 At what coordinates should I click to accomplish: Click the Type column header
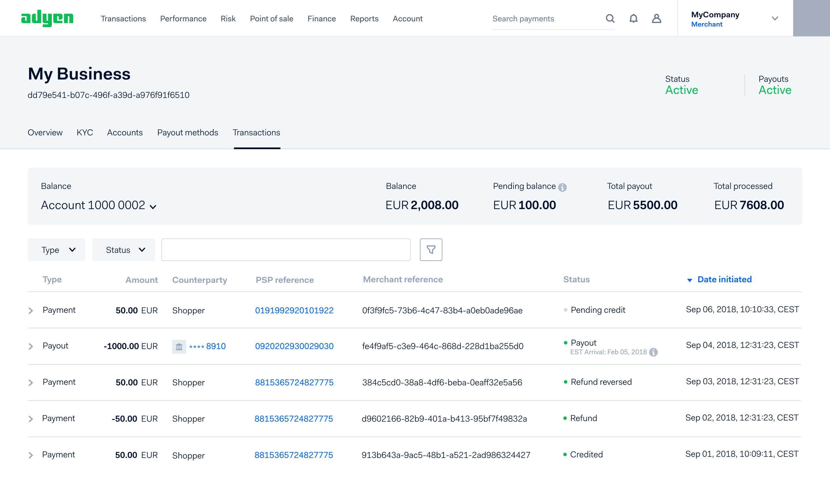click(x=52, y=279)
